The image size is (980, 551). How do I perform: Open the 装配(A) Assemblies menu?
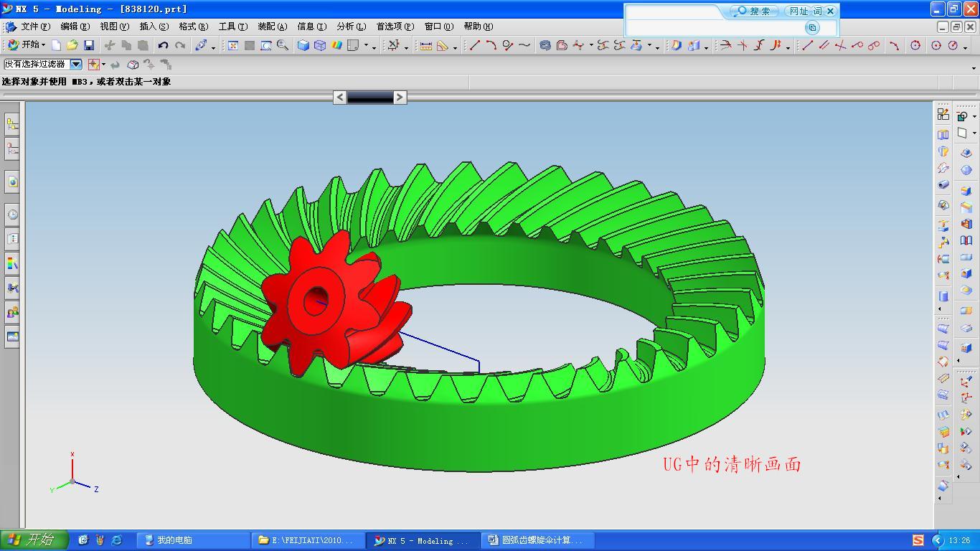[x=272, y=27]
